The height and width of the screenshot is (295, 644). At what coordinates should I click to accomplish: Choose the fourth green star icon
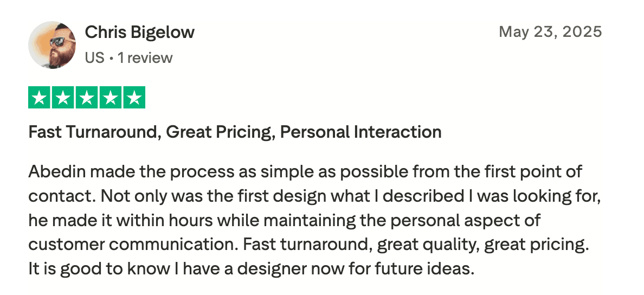tap(111, 98)
